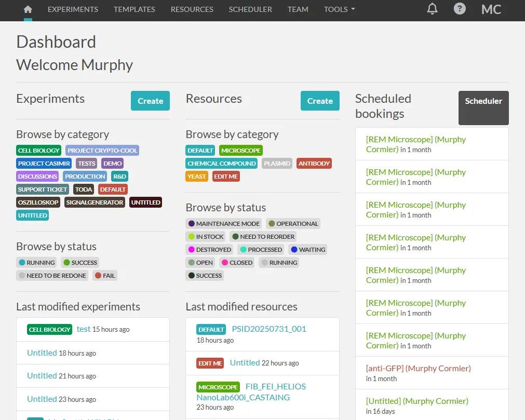Viewport: 525px width, 420px height.
Task: Select the TODA category tag
Action: tap(84, 190)
